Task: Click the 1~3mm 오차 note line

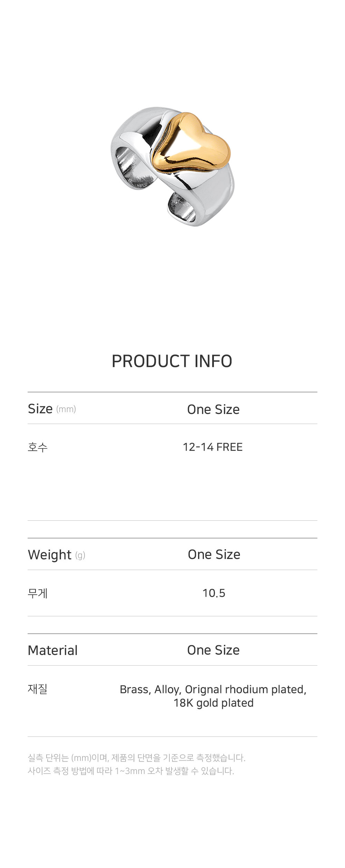Action: click(x=131, y=771)
